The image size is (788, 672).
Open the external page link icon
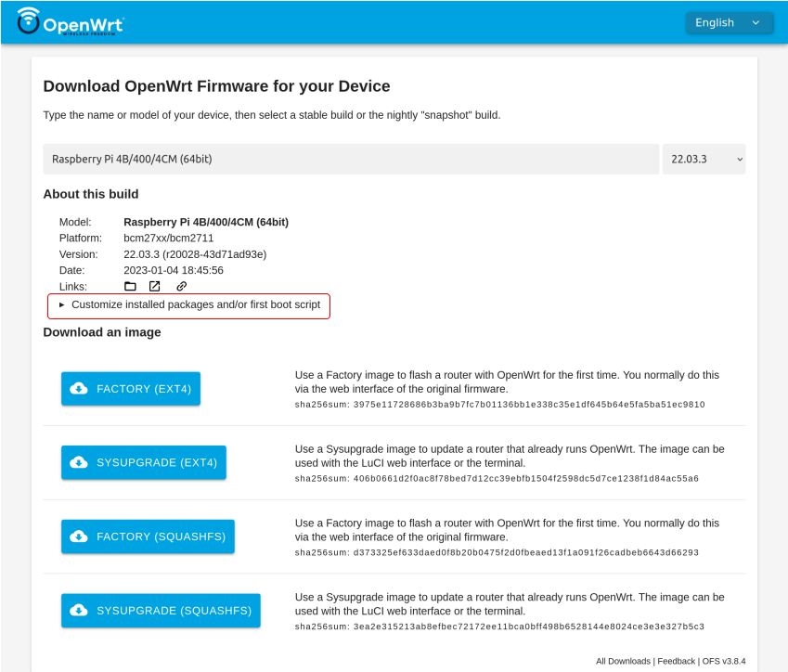(155, 287)
